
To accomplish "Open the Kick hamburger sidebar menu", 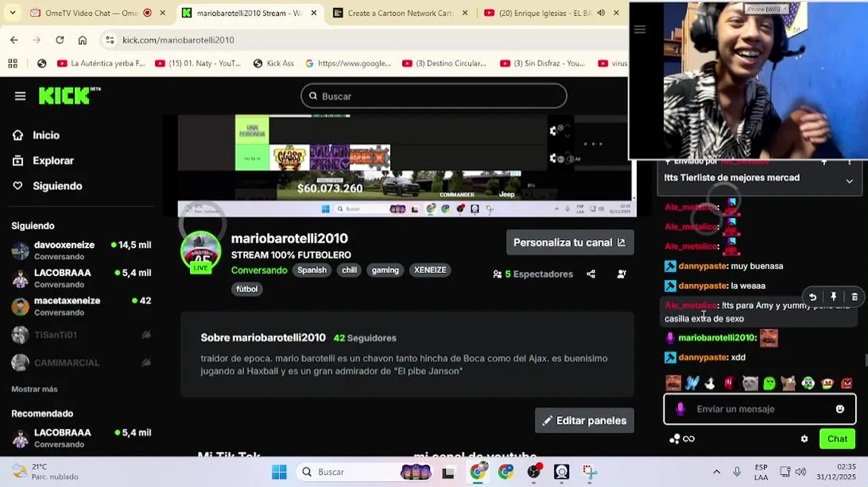I will [20, 96].
